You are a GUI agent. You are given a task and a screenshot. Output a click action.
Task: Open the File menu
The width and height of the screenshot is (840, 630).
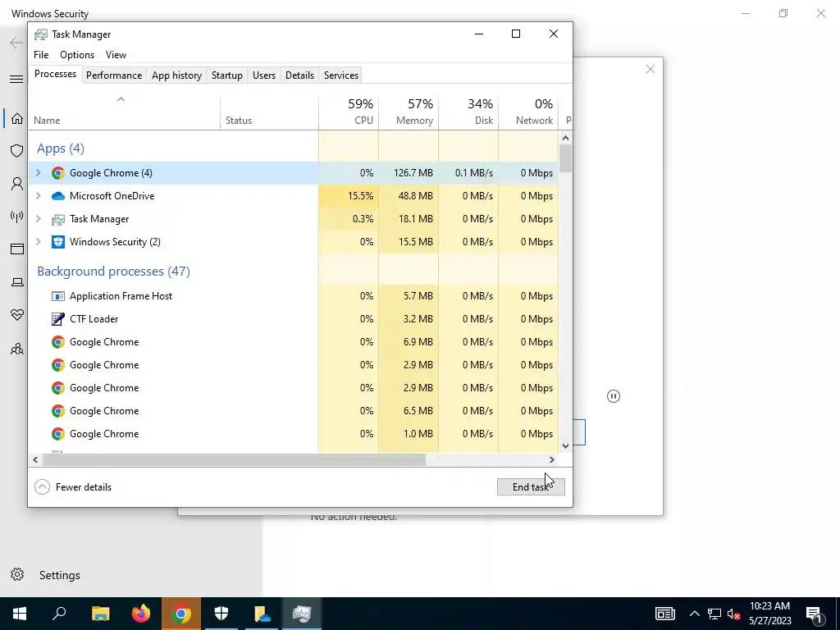tap(41, 55)
